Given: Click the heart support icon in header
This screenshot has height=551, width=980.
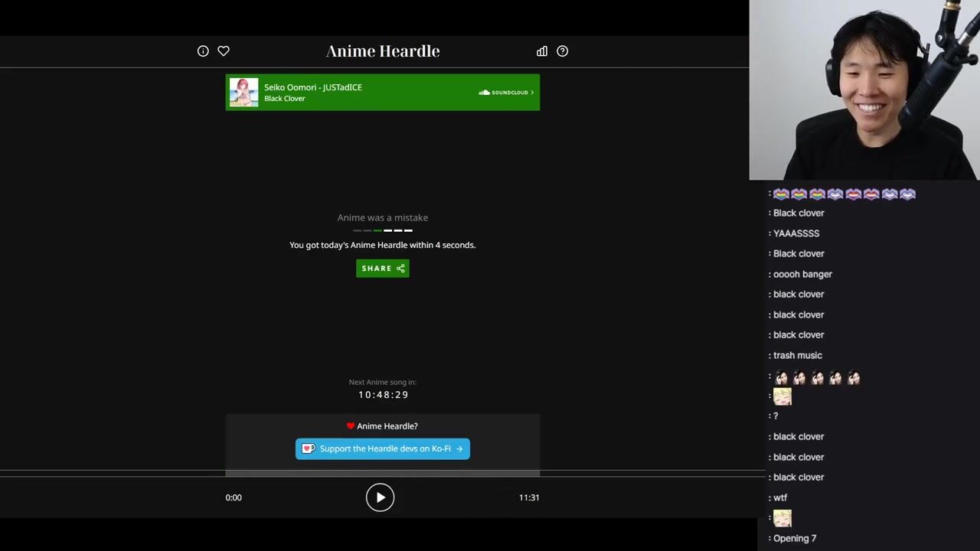Looking at the screenshot, I should 224,51.
